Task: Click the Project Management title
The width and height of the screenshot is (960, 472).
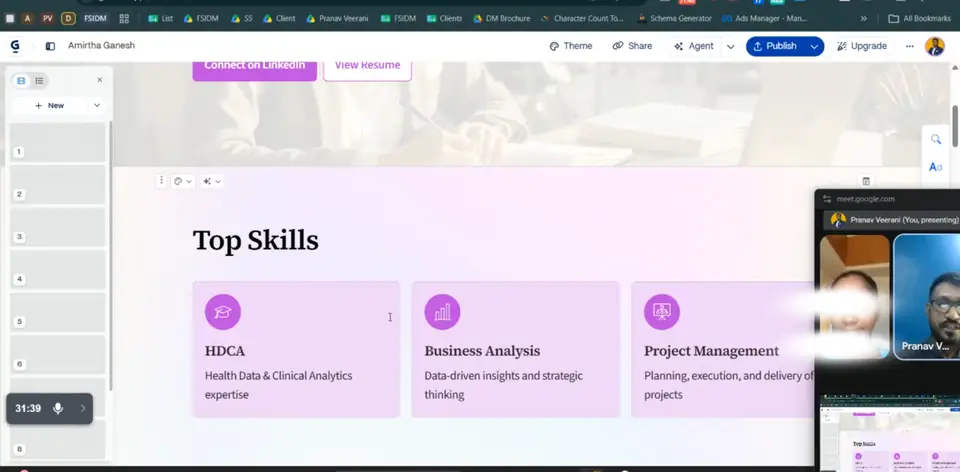Action: (x=711, y=351)
